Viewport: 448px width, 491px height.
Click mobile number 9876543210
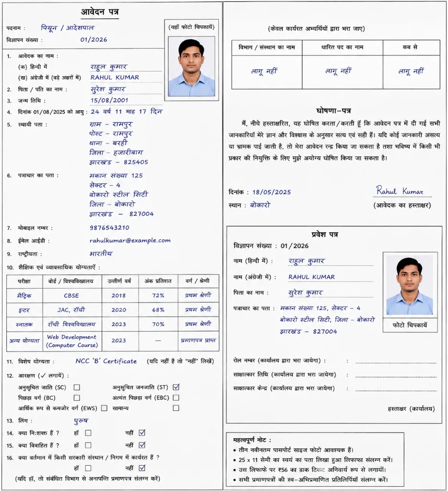click(109, 228)
